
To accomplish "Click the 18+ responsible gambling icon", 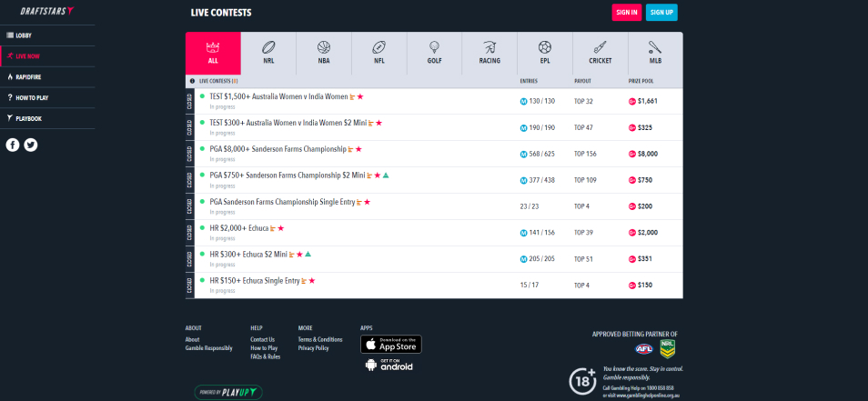I will point(582,380).
